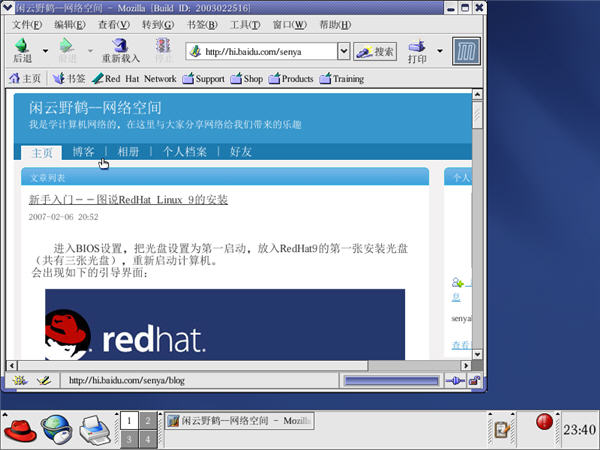This screenshot has width=600, height=450.
Task: Open article 新手入门——图说RedHat Linux 9的安装
Action: click(x=128, y=199)
